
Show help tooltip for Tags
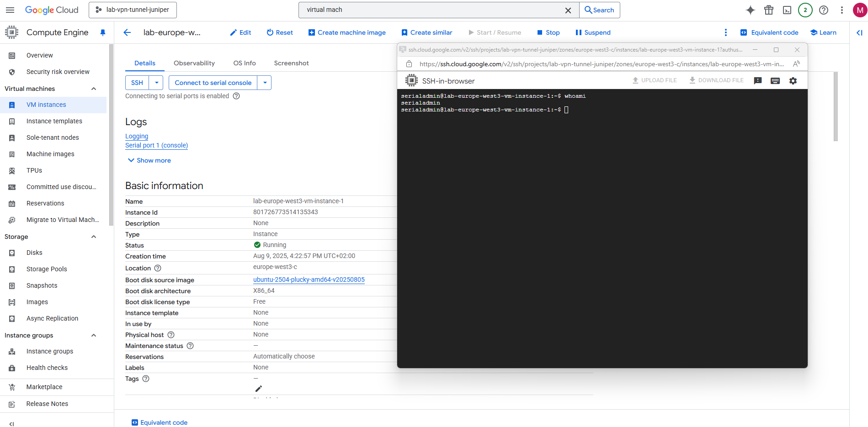(x=146, y=379)
